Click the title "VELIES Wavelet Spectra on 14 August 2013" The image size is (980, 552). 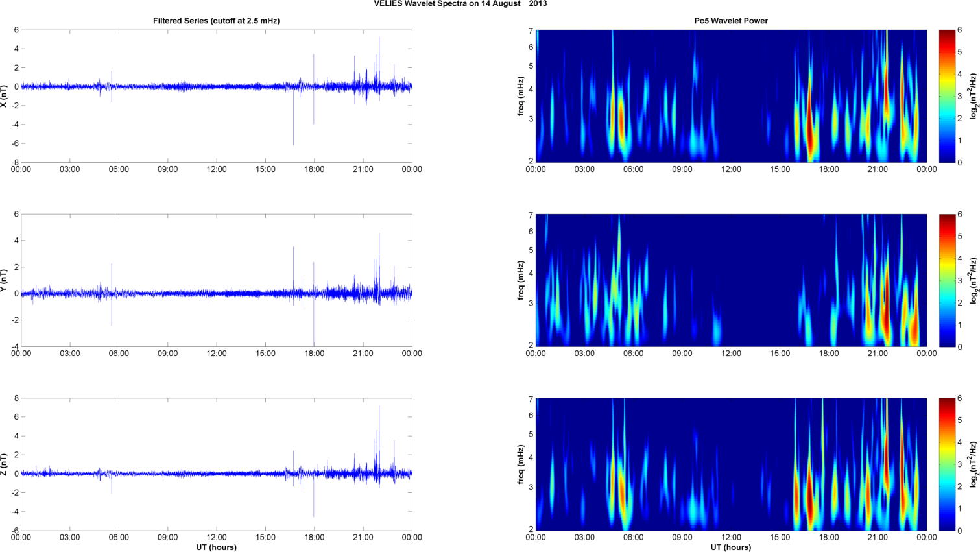click(x=460, y=4)
